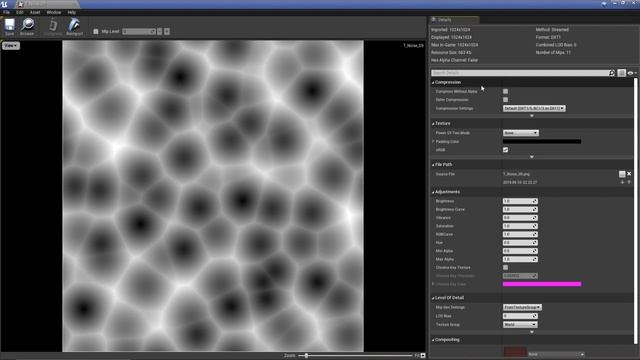This screenshot has width=640, height=360.
Task: Click the search magnifier icon in Details
Action: pyautogui.click(x=611, y=73)
